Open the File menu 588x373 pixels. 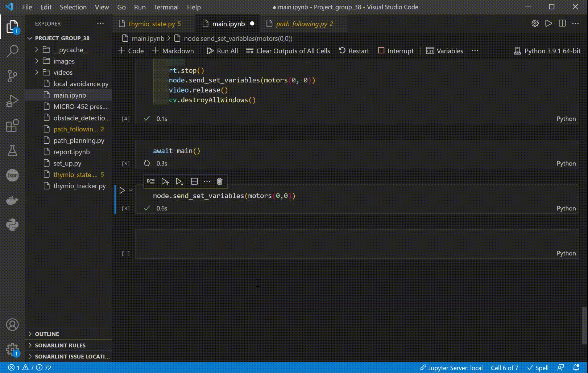tap(27, 7)
